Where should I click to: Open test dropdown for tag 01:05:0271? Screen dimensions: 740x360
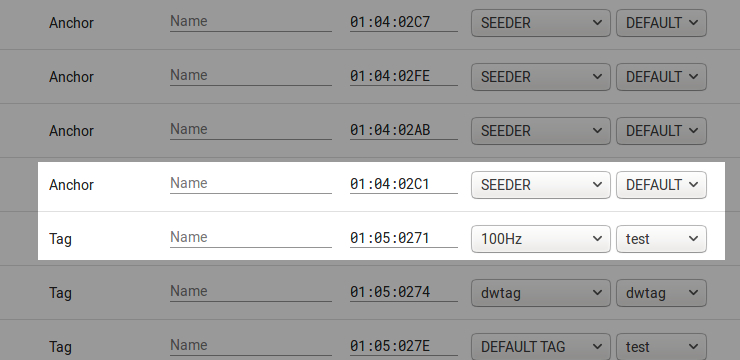(x=661, y=239)
